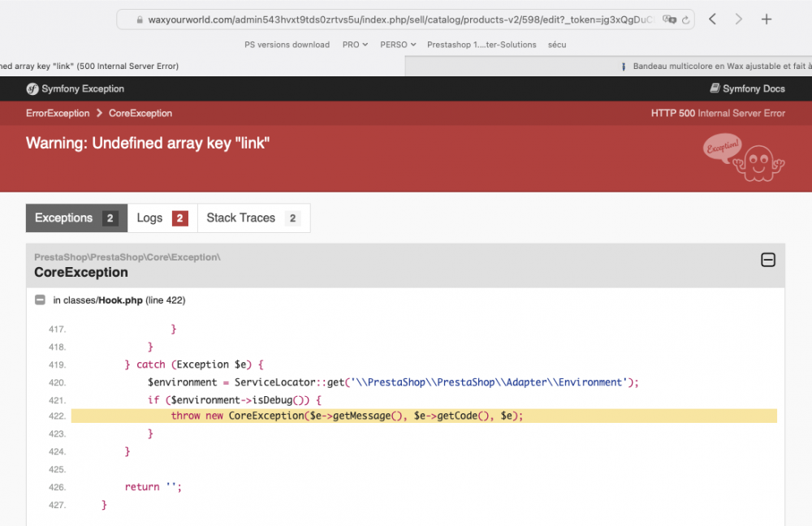812x526 pixels.
Task: Expand the PERSO bookmarks folder
Action: pyautogui.click(x=398, y=45)
